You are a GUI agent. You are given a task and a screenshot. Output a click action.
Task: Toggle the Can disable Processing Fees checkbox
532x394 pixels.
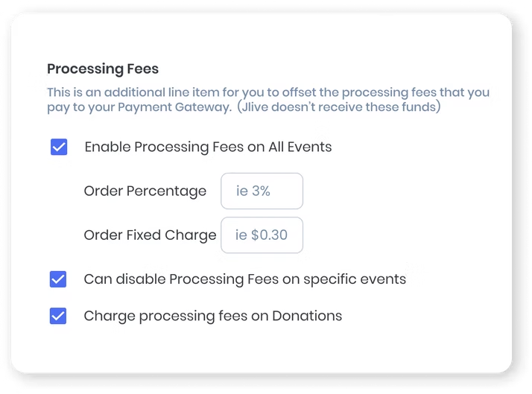coord(58,279)
